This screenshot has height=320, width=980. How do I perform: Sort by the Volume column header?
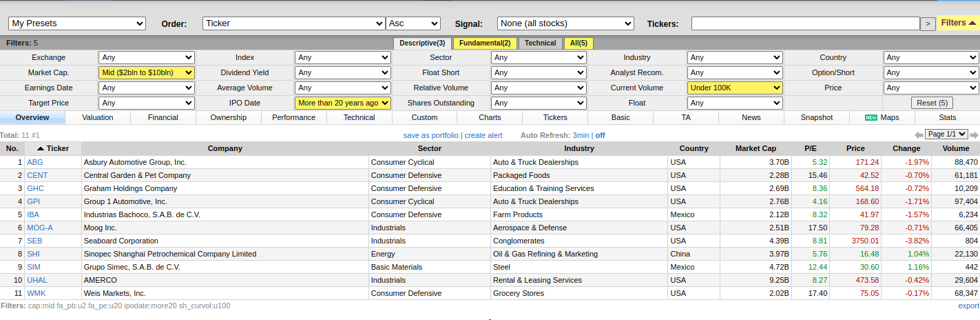pos(955,148)
